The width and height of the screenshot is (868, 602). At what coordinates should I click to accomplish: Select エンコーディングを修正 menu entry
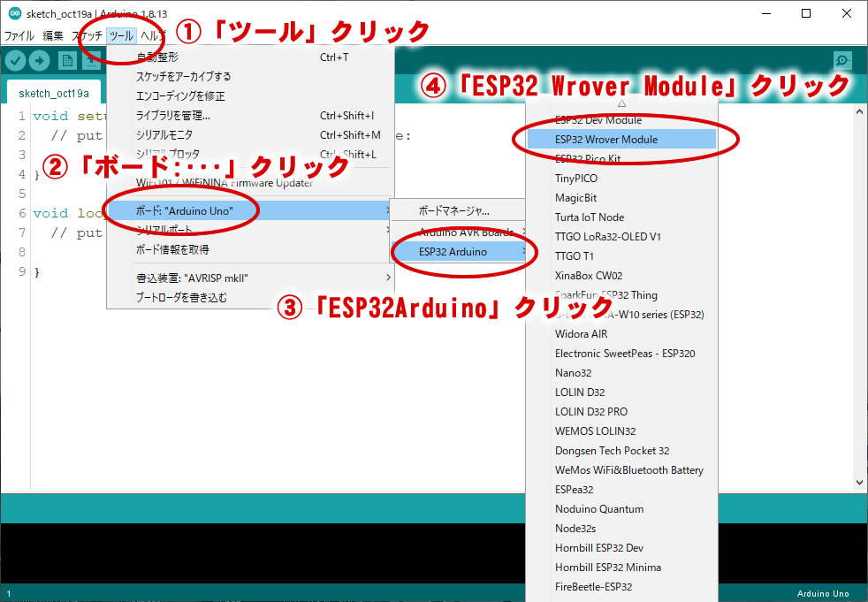click(250, 95)
